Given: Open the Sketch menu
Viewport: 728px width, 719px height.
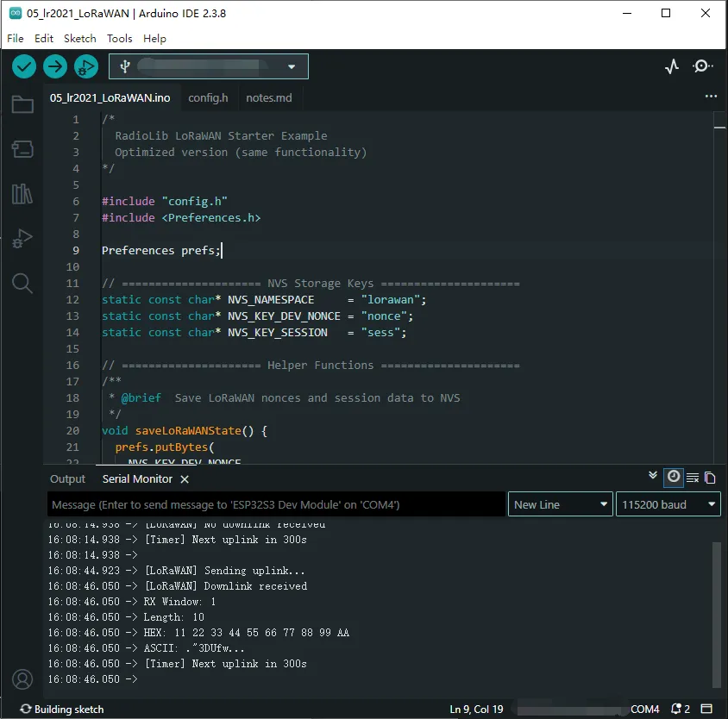Looking at the screenshot, I should pos(79,39).
